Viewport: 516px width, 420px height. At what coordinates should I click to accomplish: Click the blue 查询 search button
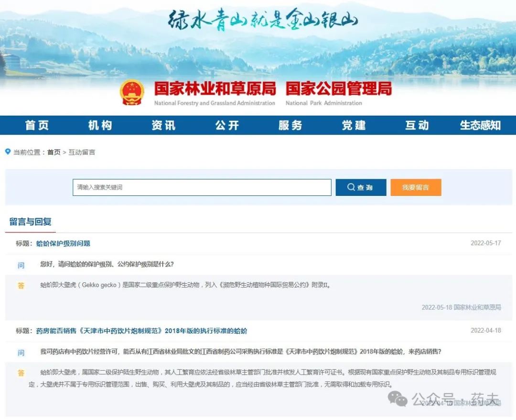coord(361,187)
